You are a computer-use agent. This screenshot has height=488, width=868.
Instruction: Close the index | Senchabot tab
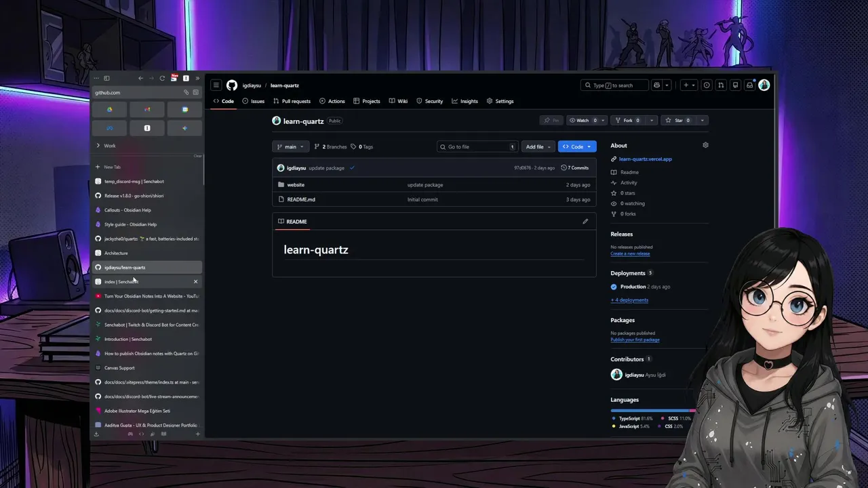click(196, 281)
